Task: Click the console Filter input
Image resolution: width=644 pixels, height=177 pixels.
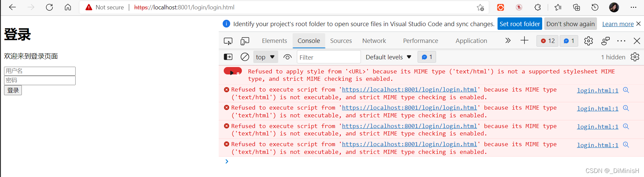Action: [x=329, y=57]
